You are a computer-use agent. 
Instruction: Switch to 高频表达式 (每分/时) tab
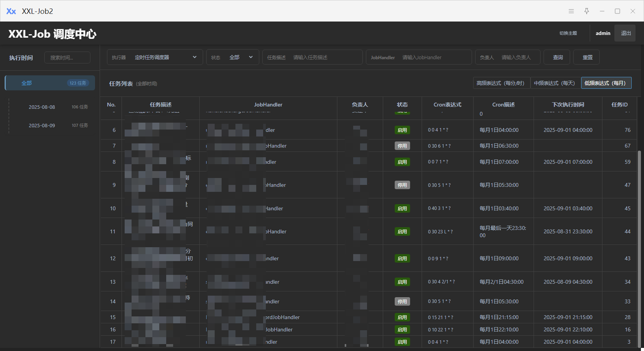tap(502, 83)
